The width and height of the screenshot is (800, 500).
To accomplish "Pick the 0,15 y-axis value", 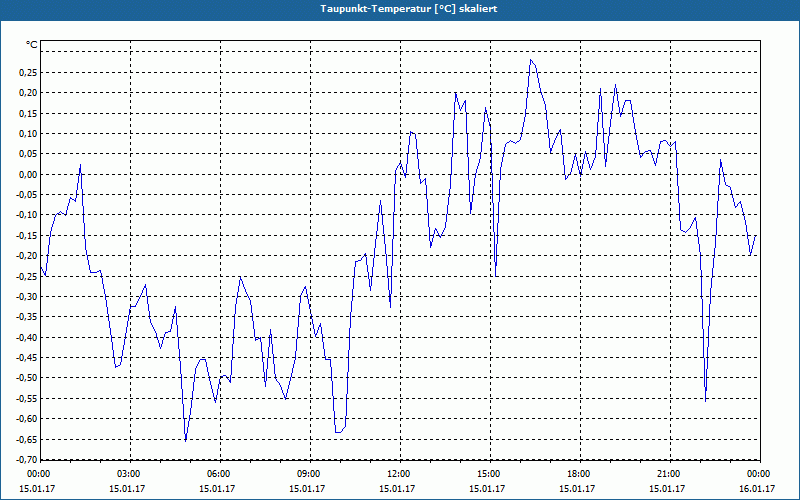I will pos(29,113).
